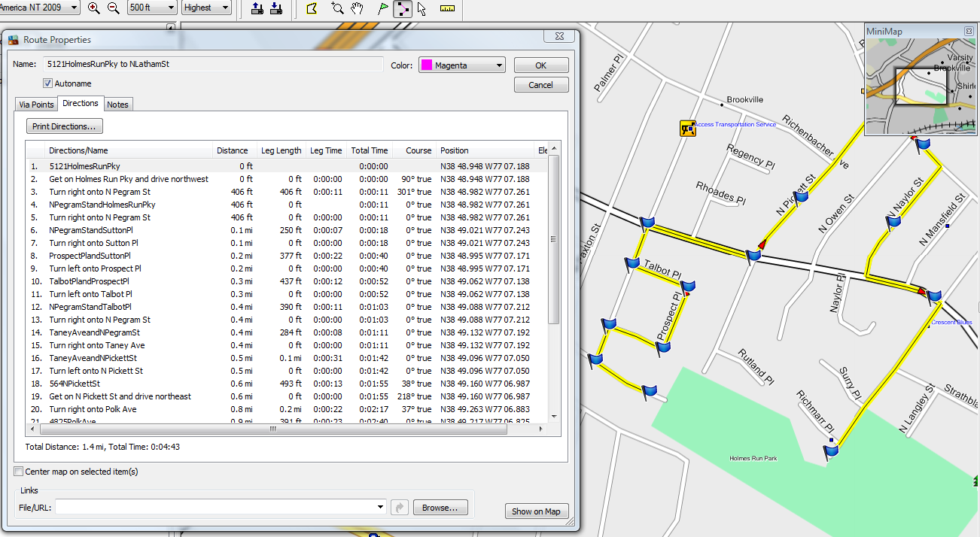The height and width of the screenshot is (537, 980).
Task: Select the waypoint flag tool
Action: (382, 9)
